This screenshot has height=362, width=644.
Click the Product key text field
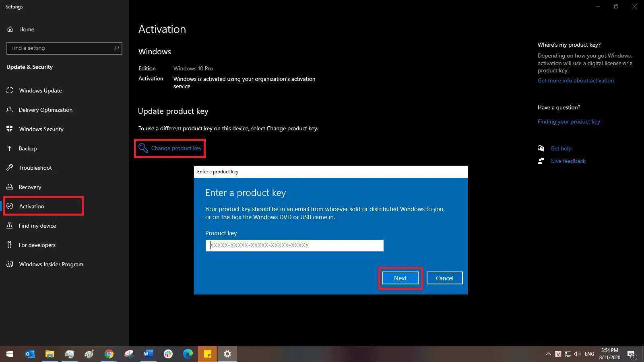click(295, 245)
